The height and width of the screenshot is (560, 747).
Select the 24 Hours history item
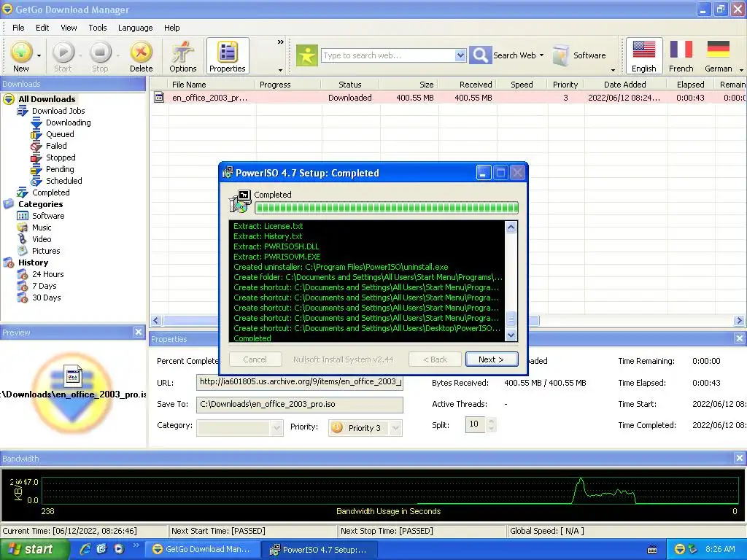47,274
